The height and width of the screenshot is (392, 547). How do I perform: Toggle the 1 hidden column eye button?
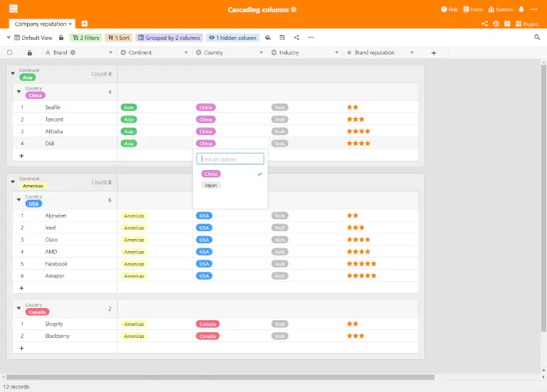point(232,38)
